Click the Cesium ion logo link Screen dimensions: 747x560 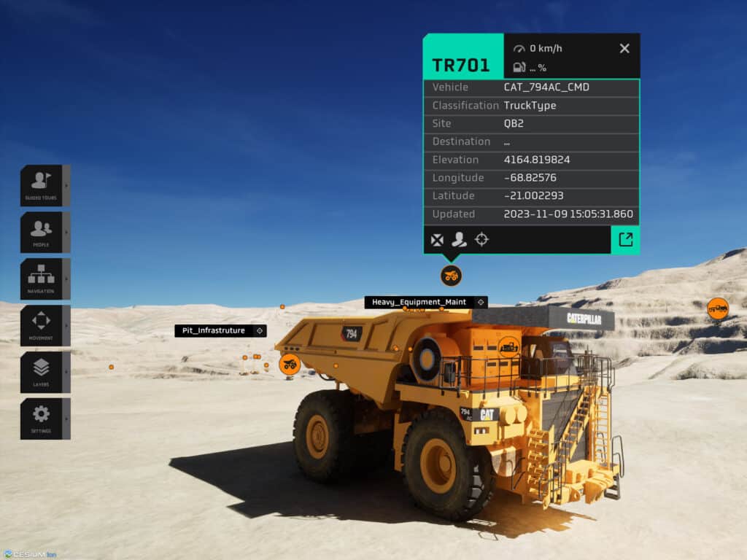(30, 554)
